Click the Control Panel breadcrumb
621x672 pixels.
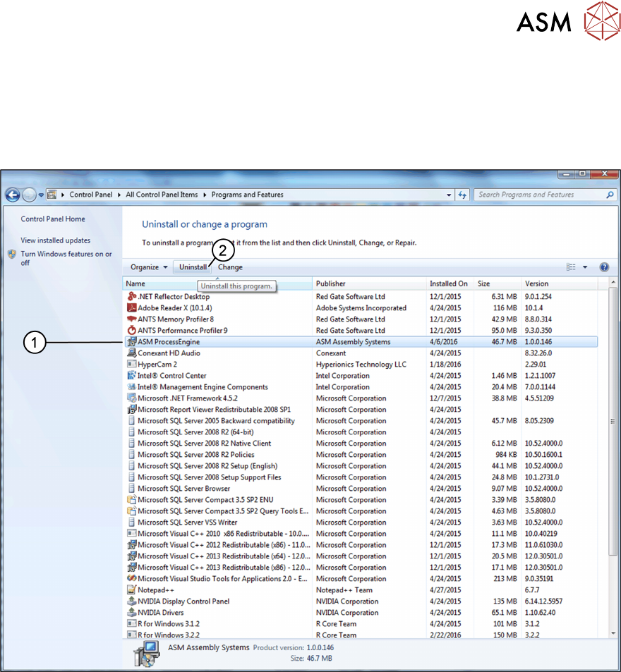point(90,195)
